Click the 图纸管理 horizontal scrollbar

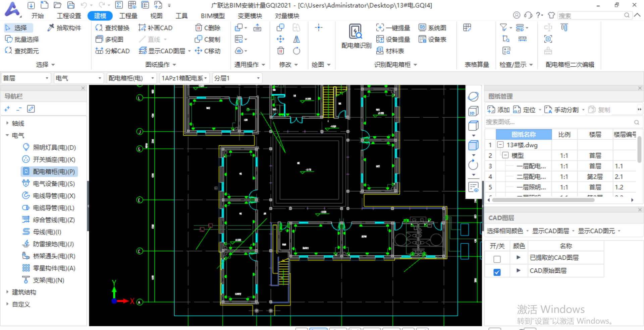tap(543, 200)
